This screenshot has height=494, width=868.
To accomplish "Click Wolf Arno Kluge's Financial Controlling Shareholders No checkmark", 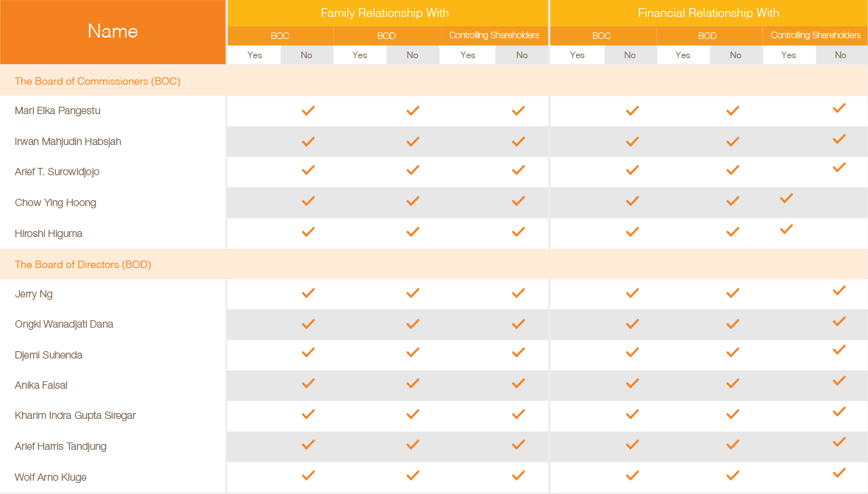I will pyautogui.click(x=839, y=473).
